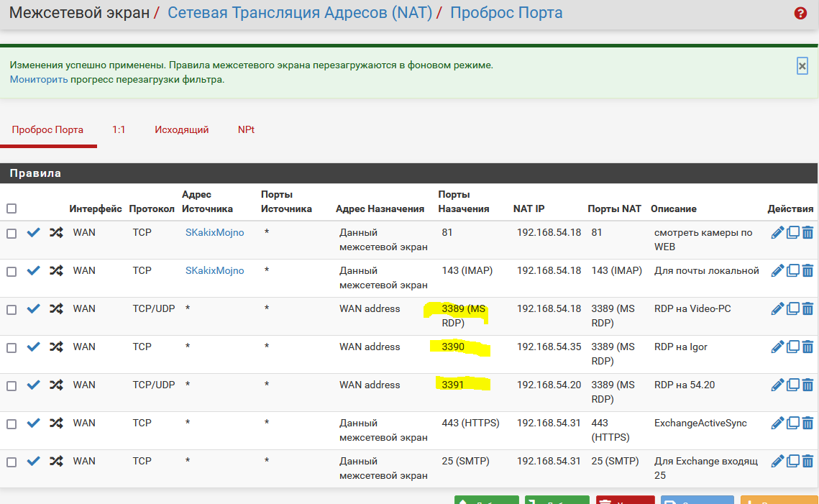Viewport: 819px width, 504px height.
Task: Edit the RDP на 54.20 rule
Action: point(777,385)
